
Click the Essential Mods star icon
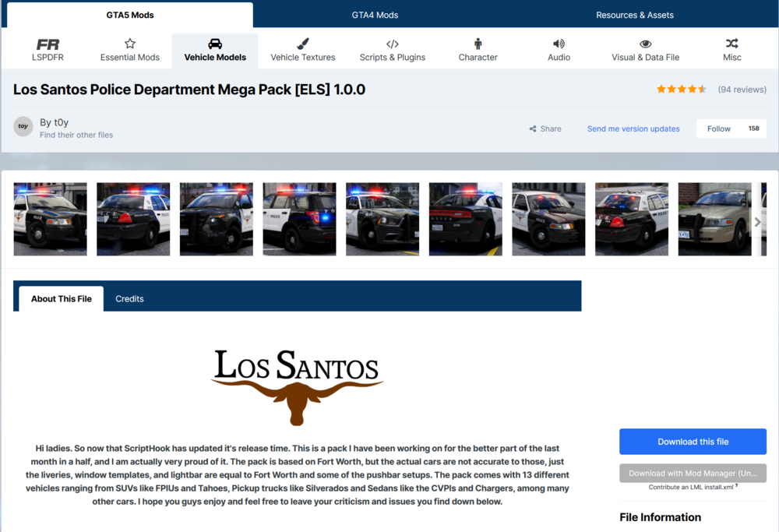129,44
